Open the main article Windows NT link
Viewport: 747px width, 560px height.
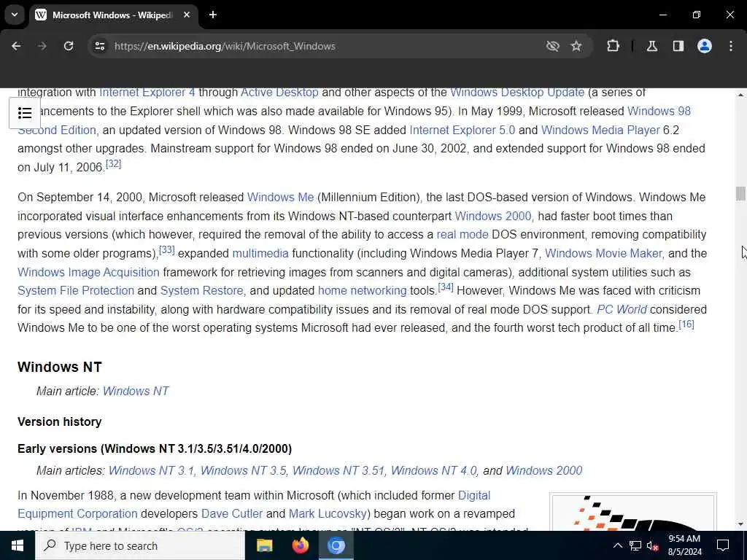pos(136,391)
